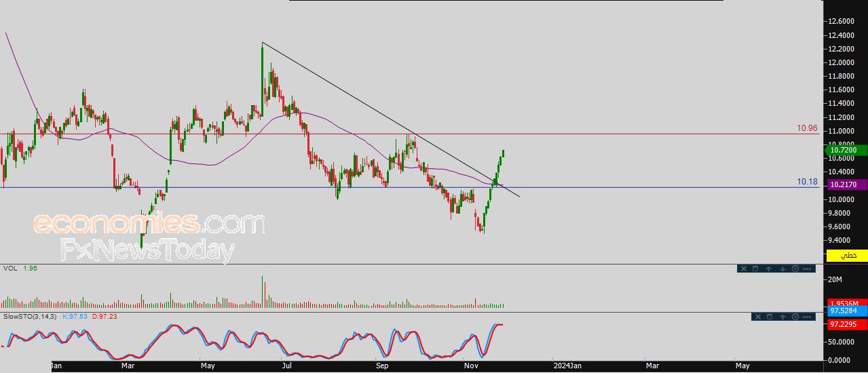Image resolution: width=868 pixels, height=373 pixels.
Task: Click the 10.96 resistance level label
Action: 806,127
